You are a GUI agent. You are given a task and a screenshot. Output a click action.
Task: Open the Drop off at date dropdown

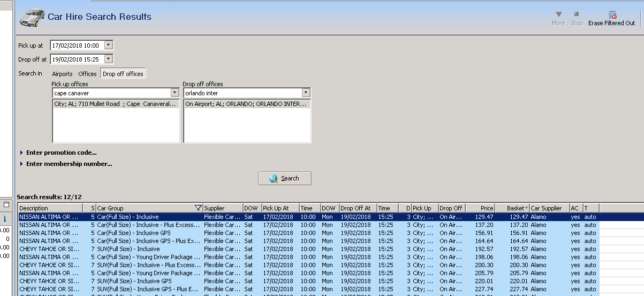[109, 59]
